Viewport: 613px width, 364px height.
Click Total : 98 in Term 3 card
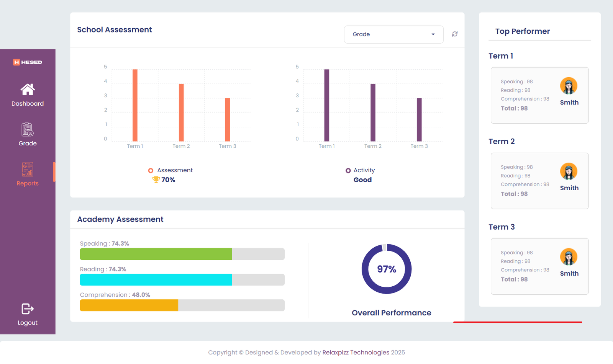[514, 280]
